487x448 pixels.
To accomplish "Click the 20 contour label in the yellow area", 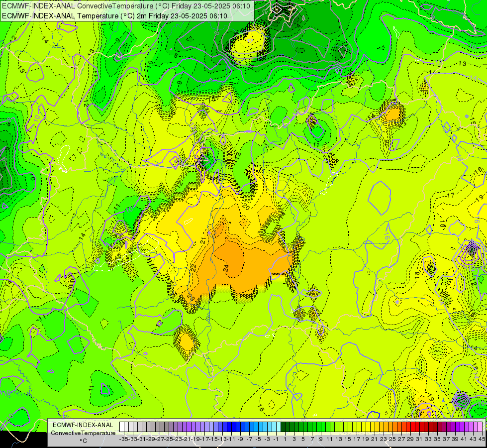I will pyautogui.click(x=246, y=207).
